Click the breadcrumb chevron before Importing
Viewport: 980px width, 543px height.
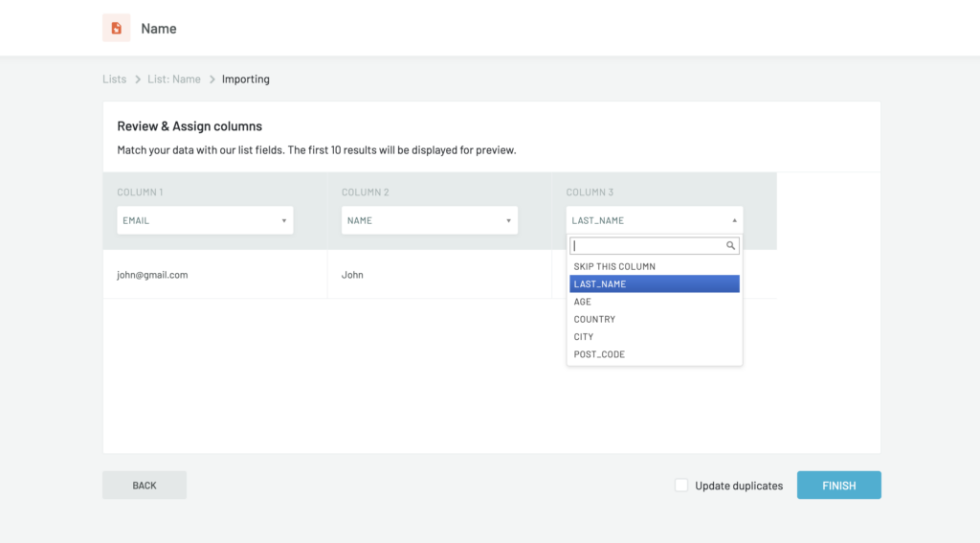click(212, 79)
